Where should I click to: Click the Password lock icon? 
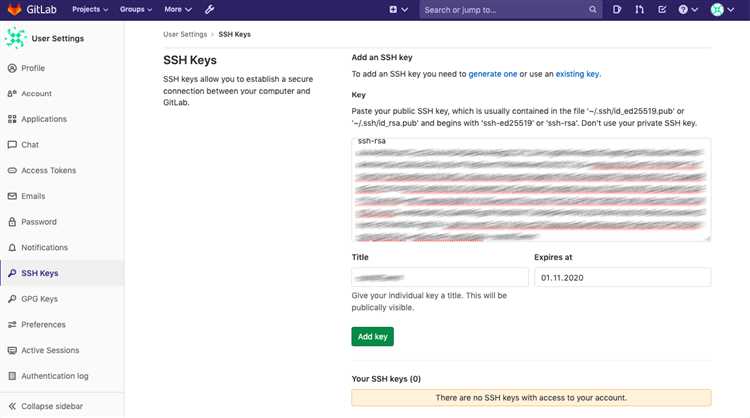tap(12, 221)
